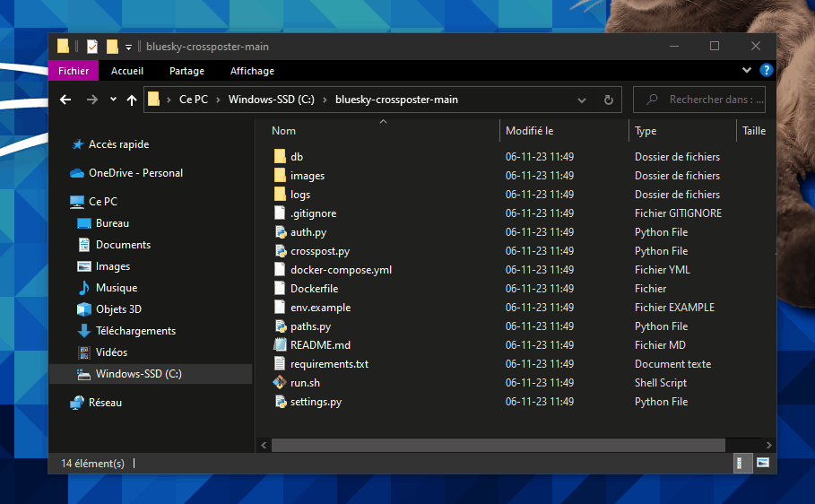Viewport: 815px width, 504px height.
Task: Click the search box Rechercher dans
Action: 708,100
